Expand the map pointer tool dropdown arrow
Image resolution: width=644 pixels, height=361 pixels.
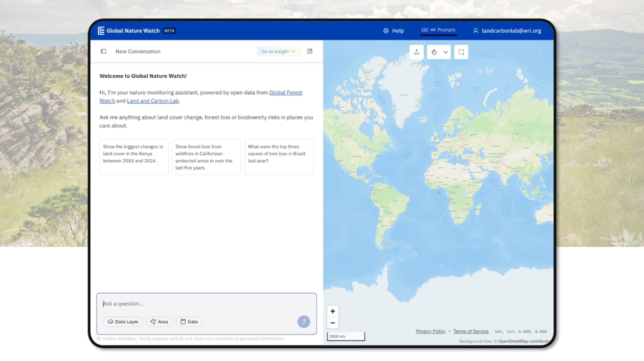pos(446,52)
